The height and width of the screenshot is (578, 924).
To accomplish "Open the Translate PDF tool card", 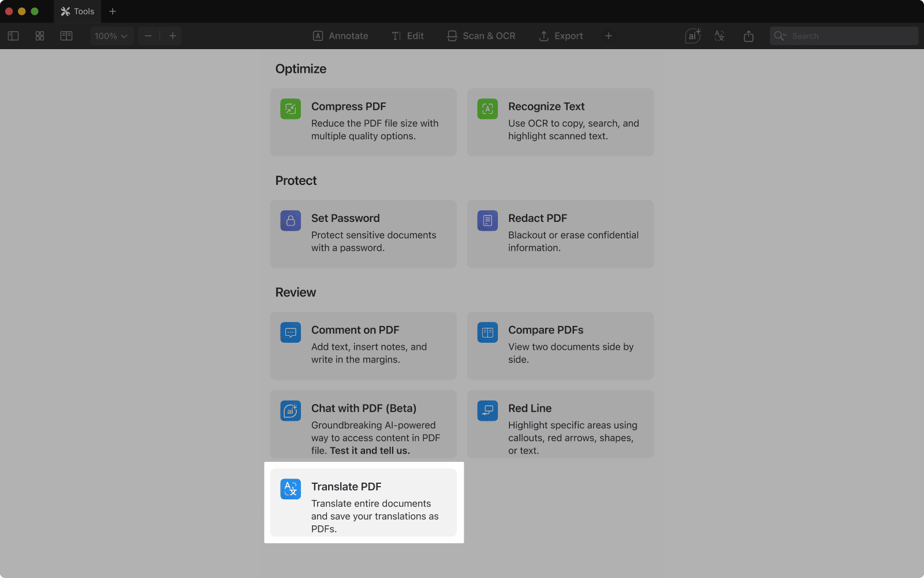I will click(x=363, y=502).
